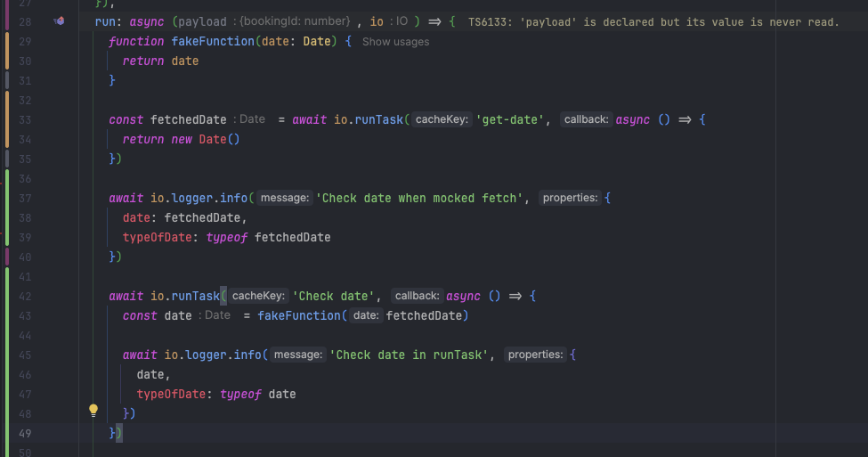Click the fetchedDate variable declaration on line 33

pos(188,119)
